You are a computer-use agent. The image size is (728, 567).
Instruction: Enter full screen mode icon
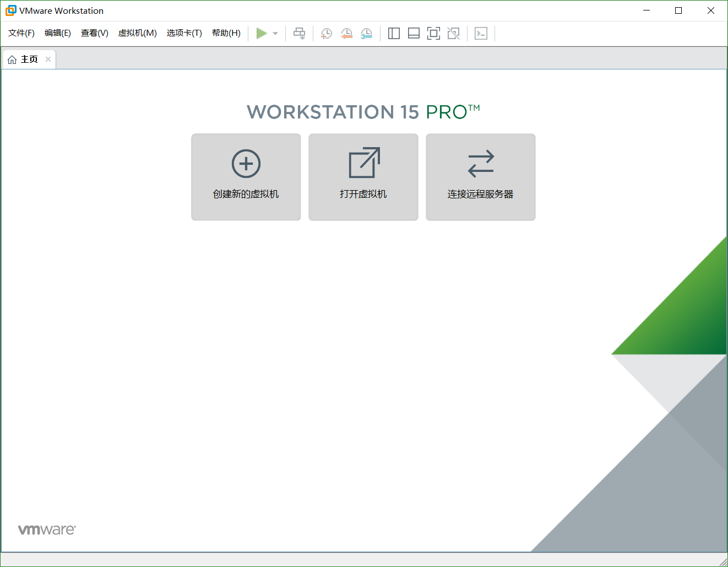coord(433,34)
